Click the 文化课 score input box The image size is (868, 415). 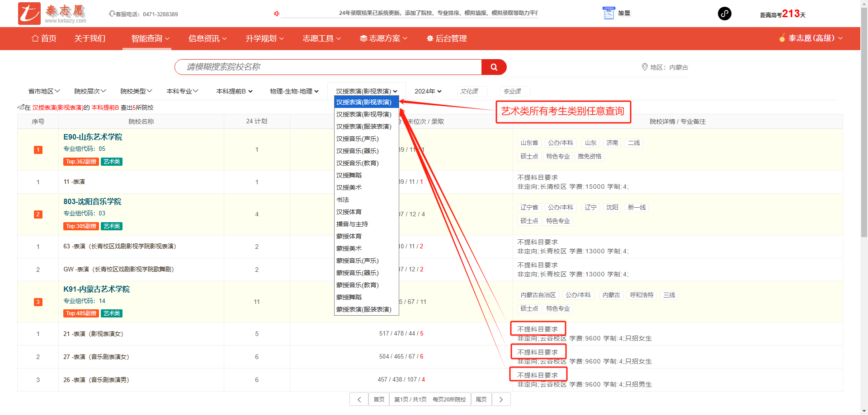click(472, 91)
